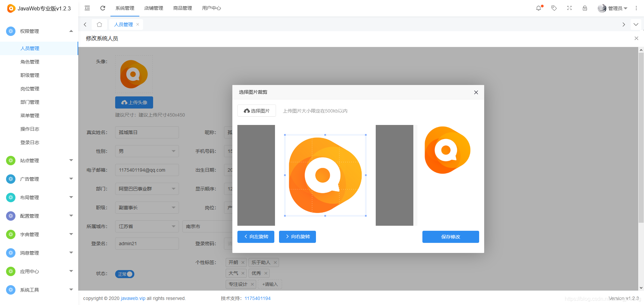644x305 pixels.
Task: Click the 登录名 admin21 input field
Action: pos(147,244)
